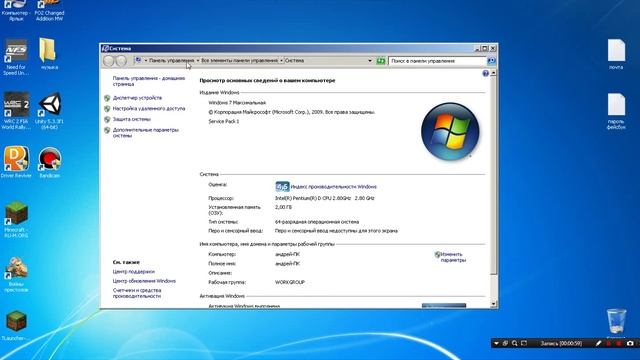Open Windows Update center link
This screenshot has width=640, height=360.
pos(144,281)
